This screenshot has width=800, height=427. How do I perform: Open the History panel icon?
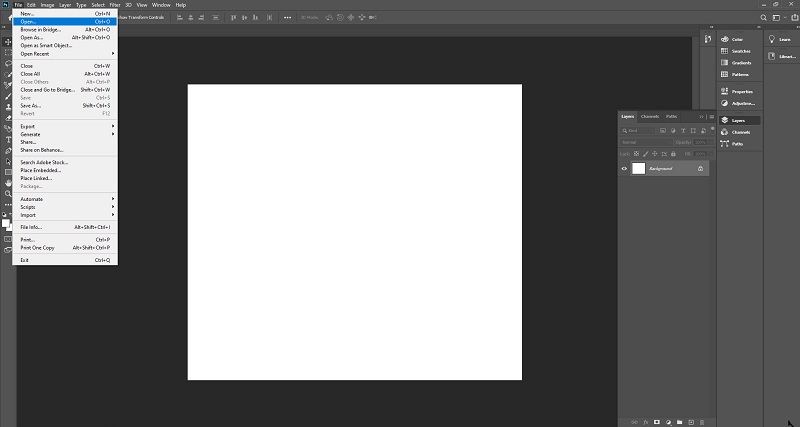click(x=708, y=39)
